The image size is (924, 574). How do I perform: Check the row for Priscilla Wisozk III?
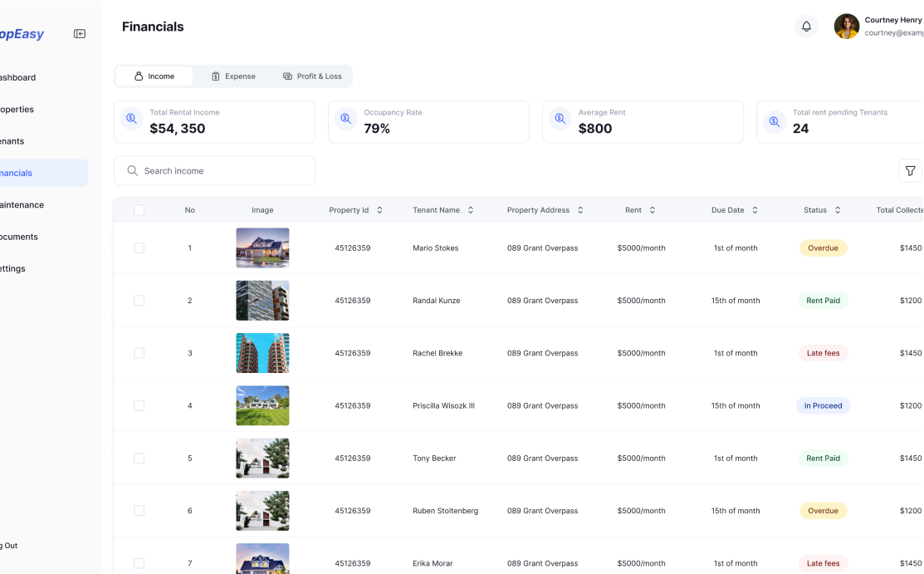[139, 405]
